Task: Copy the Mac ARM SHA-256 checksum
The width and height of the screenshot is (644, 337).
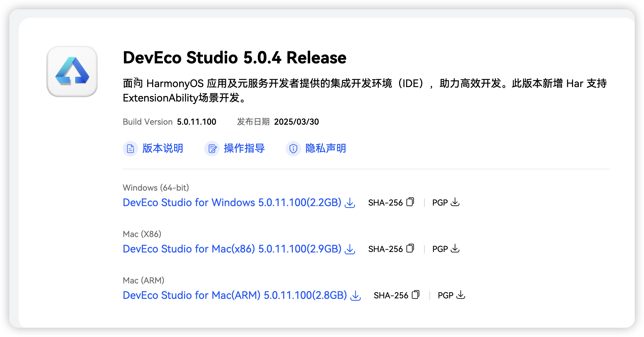Action: pos(416,295)
